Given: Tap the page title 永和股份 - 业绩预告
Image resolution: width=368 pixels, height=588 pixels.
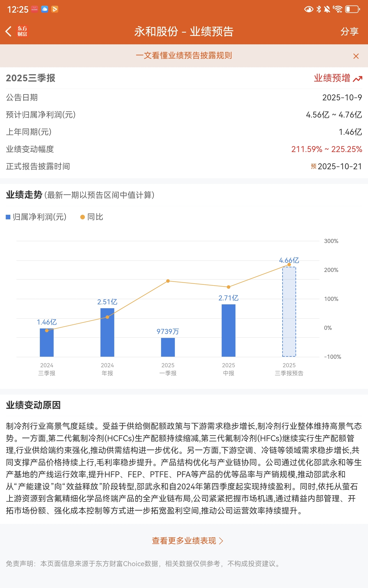Looking at the screenshot, I should click(184, 31).
